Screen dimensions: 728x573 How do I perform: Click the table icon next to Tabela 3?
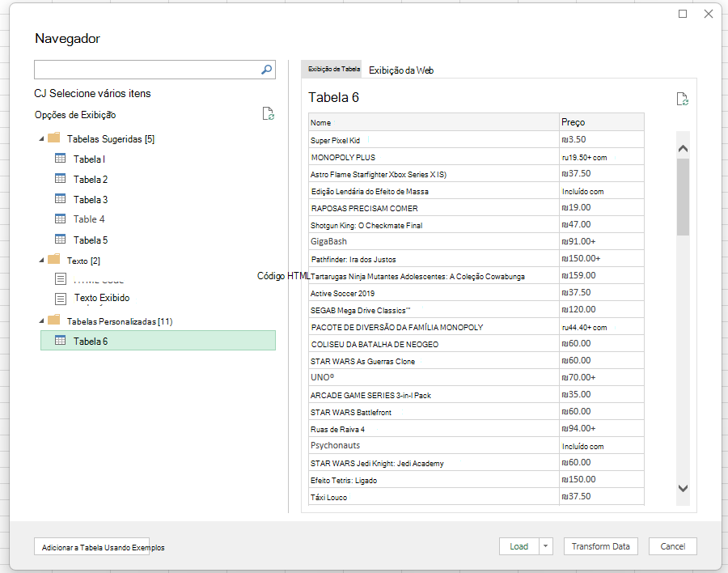coord(61,199)
